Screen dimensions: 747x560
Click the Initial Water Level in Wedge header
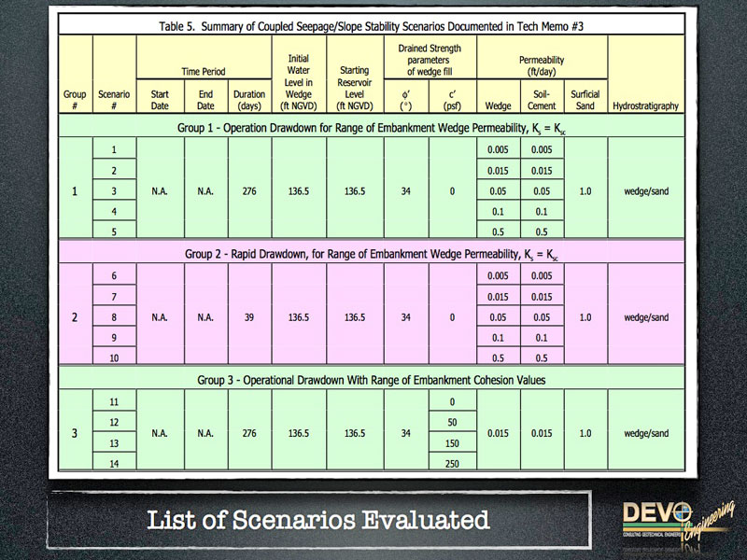tap(300, 82)
